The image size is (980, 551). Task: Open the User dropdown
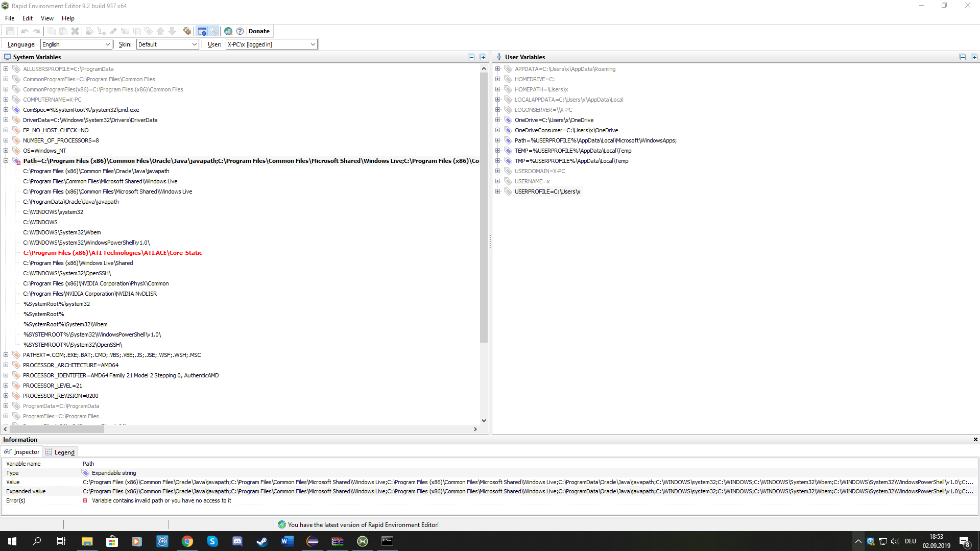click(x=271, y=44)
